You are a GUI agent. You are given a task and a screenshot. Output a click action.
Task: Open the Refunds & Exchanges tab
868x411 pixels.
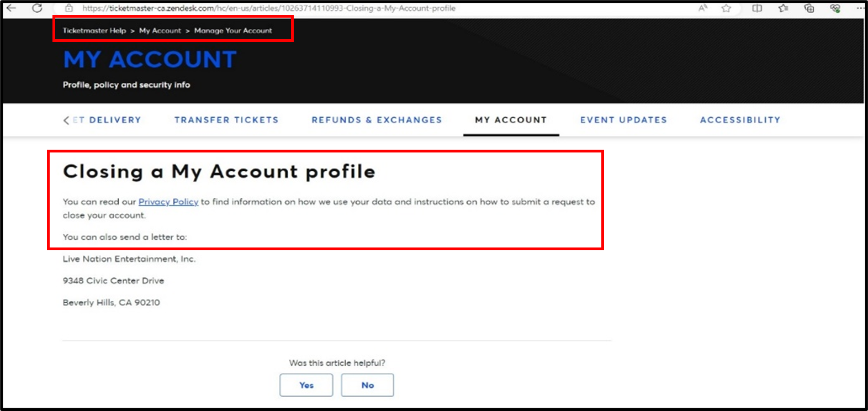click(x=377, y=120)
